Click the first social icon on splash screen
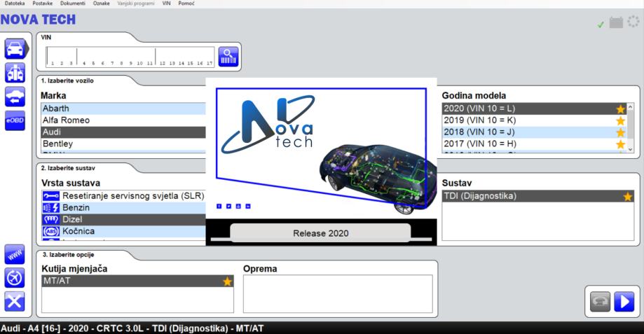Image resolution: width=644 pixels, height=334 pixels. [219, 206]
